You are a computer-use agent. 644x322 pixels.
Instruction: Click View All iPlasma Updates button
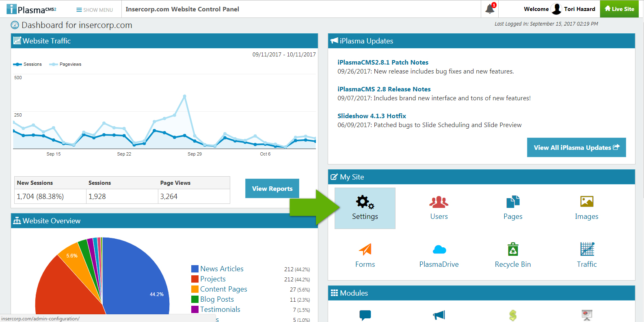[x=577, y=147]
